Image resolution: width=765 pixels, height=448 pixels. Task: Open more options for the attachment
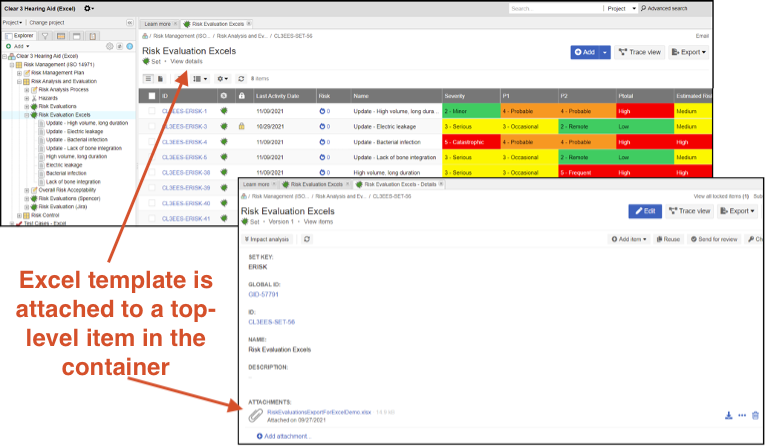pos(742,415)
